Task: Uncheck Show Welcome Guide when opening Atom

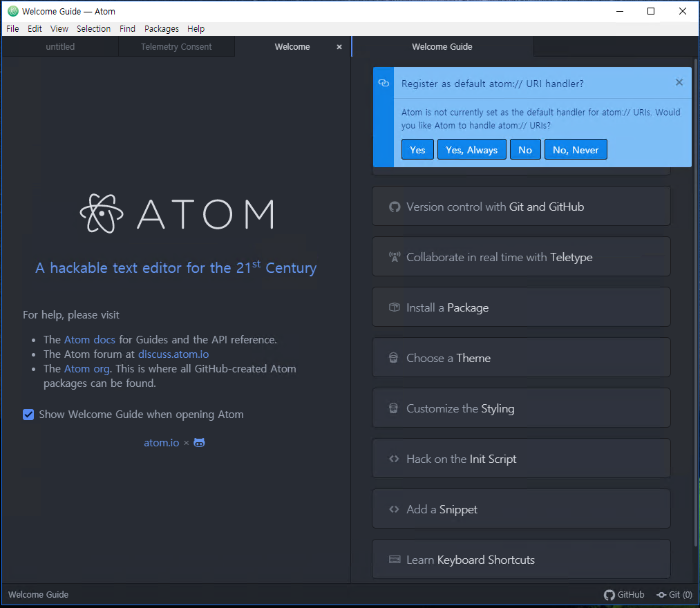Action: coord(28,415)
